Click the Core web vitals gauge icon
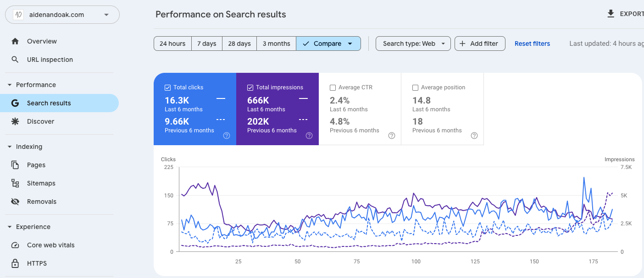644x278 pixels. point(15,245)
